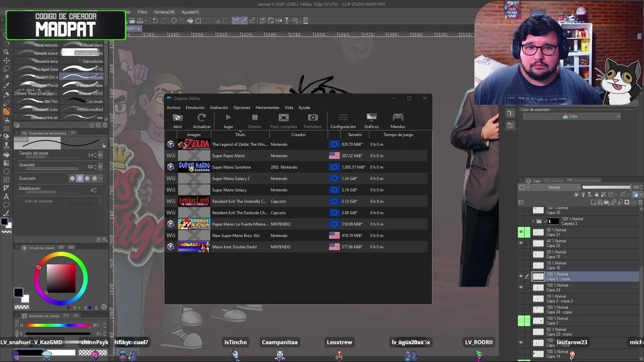Select the Eyedropper tool
This screenshot has height=362, width=644.
click(7, 85)
